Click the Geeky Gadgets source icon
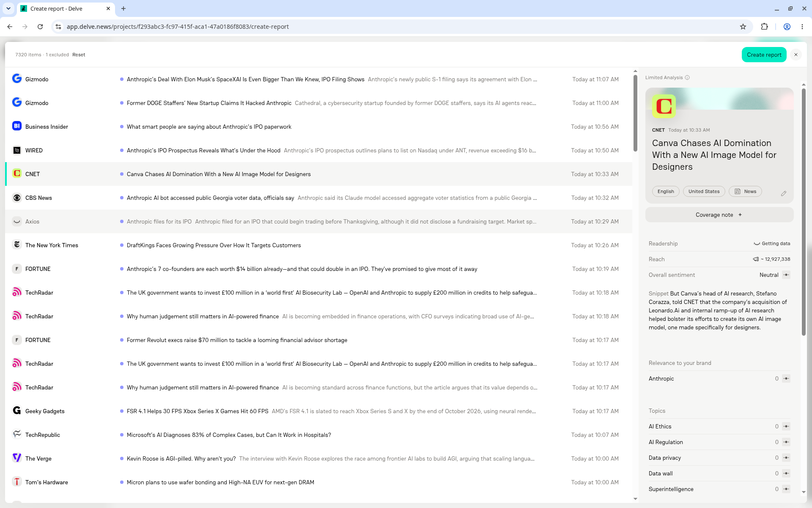Image resolution: width=812 pixels, height=508 pixels. (17, 410)
